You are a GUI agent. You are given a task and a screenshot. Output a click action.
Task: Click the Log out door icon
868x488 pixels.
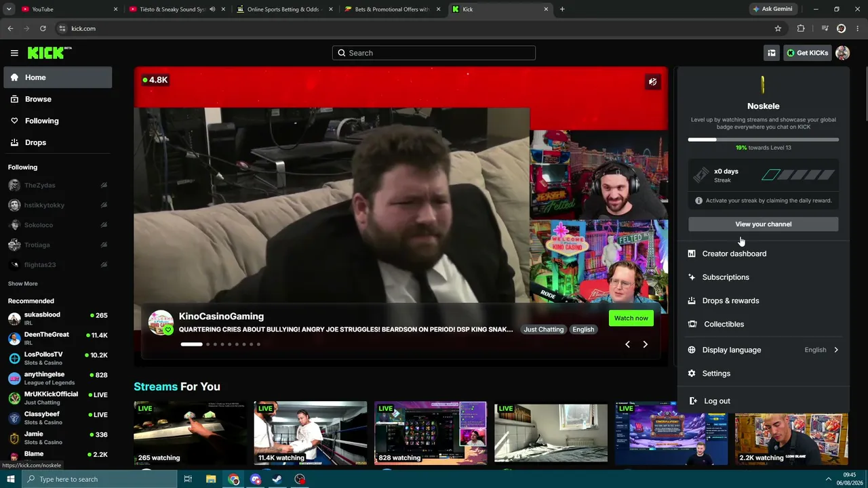(693, 401)
